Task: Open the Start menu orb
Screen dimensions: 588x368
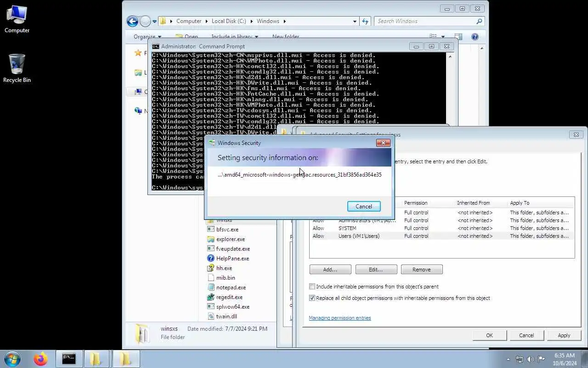Action: coord(12,358)
